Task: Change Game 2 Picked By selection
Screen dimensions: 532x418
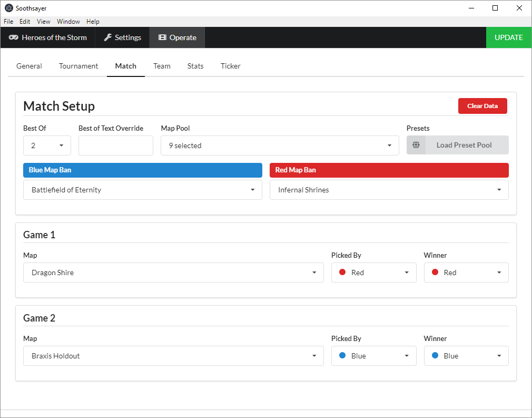Action: (374, 356)
